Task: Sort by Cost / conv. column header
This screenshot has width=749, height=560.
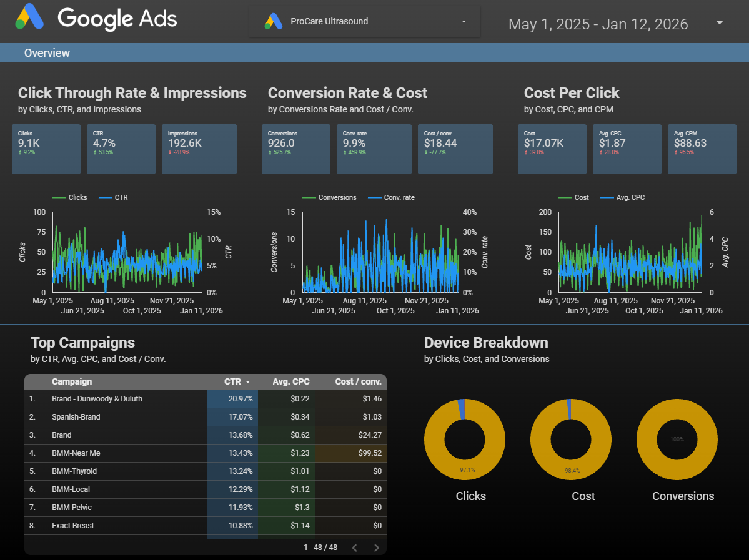Action: 358,381
